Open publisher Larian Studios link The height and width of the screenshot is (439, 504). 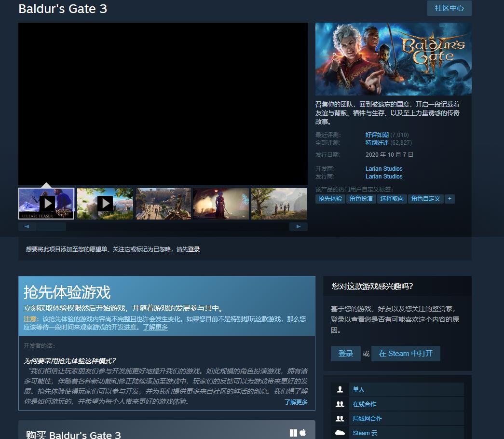[x=384, y=176]
